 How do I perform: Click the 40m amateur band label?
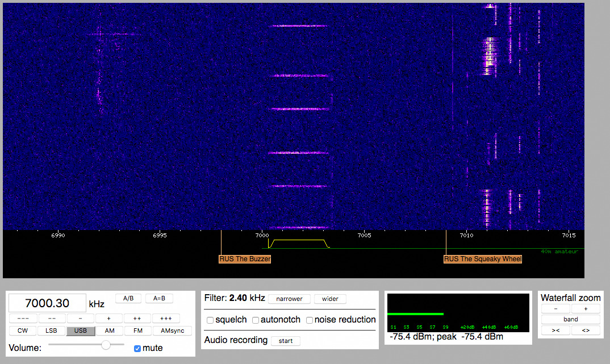[559, 252]
